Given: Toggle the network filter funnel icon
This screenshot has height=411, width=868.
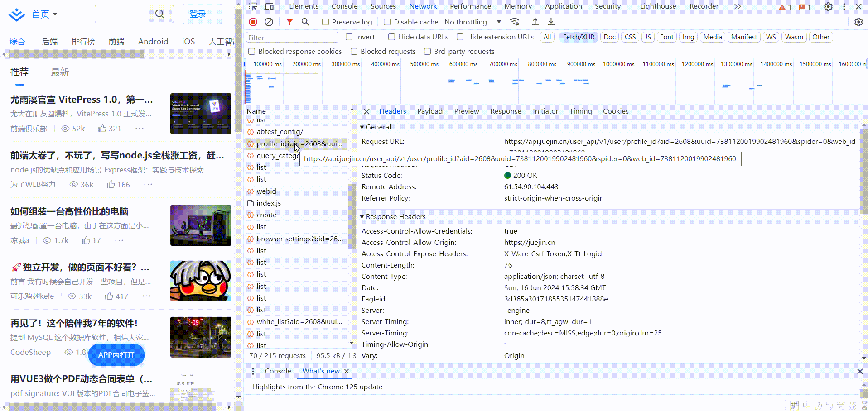Looking at the screenshot, I should (x=289, y=22).
